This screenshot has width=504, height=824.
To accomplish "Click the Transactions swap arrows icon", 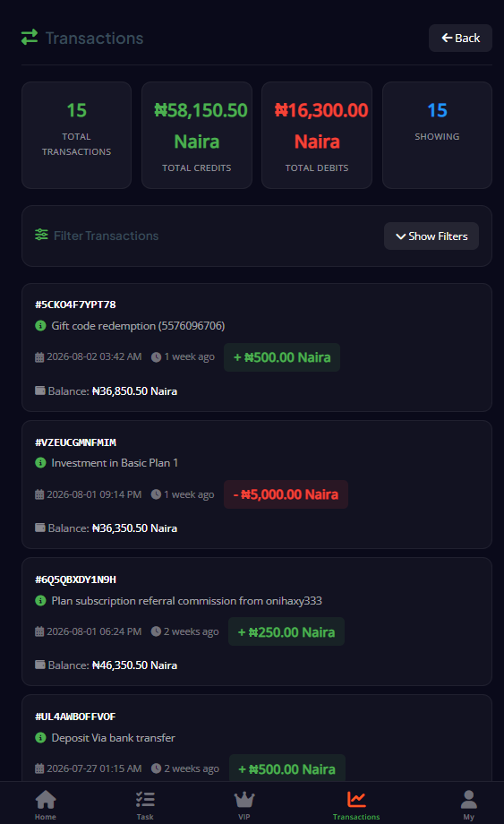I will click(x=30, y=38).
